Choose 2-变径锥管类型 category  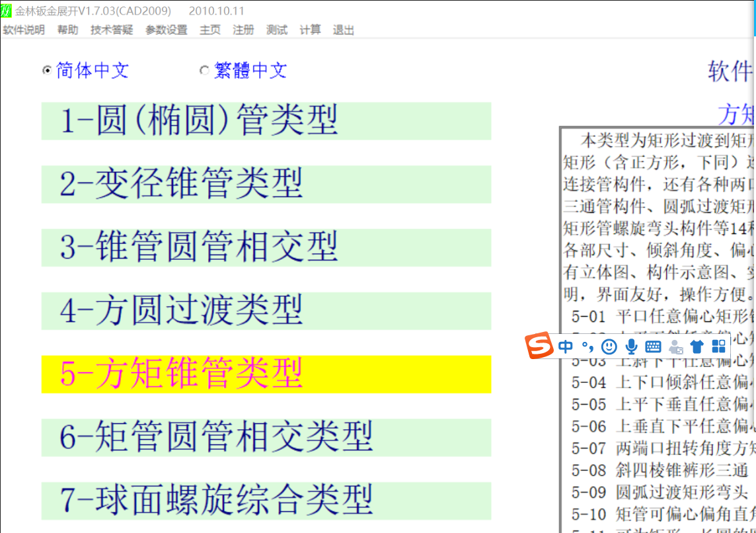tap(266, 184)
